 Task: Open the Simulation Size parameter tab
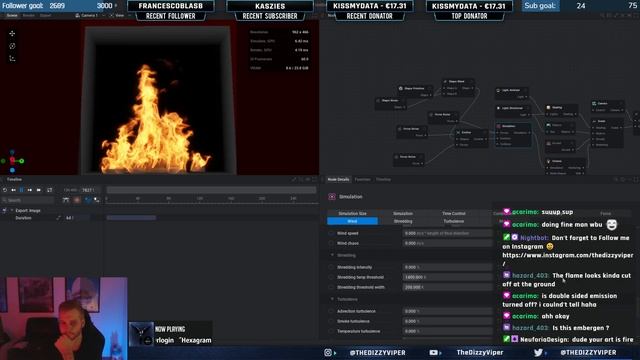click(352, 213)
